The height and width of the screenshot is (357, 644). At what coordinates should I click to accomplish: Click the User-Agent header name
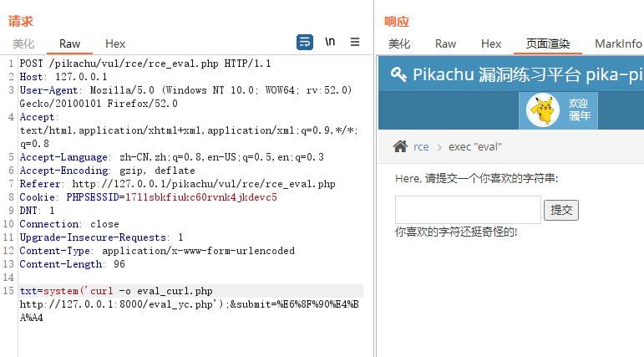point(48,90)
